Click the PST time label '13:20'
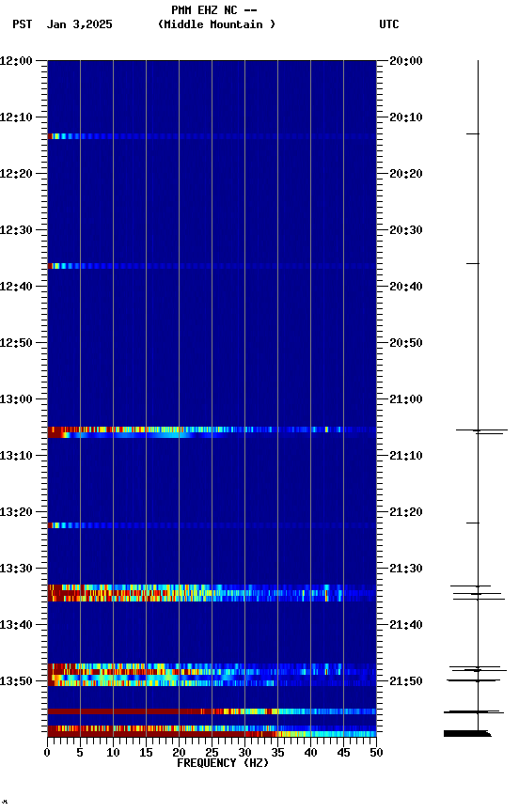 16,513
